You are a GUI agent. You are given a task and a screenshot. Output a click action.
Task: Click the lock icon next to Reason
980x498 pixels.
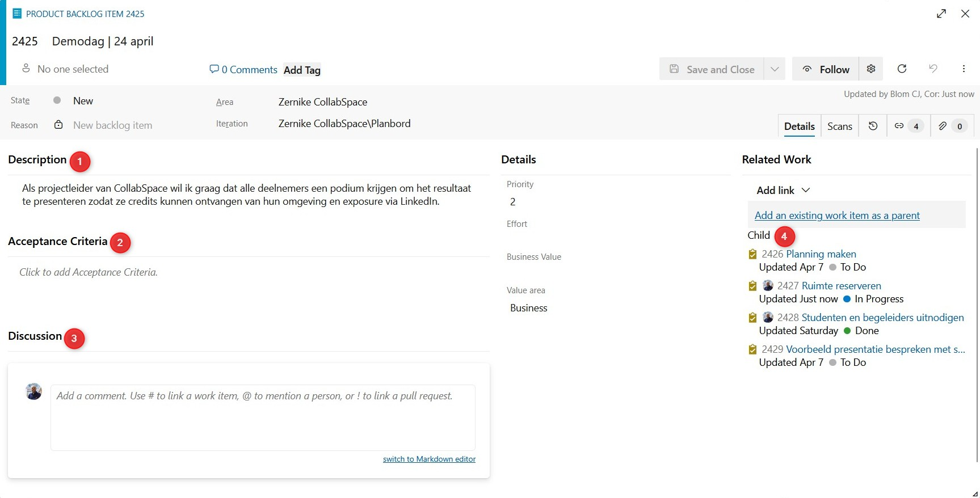58,124
